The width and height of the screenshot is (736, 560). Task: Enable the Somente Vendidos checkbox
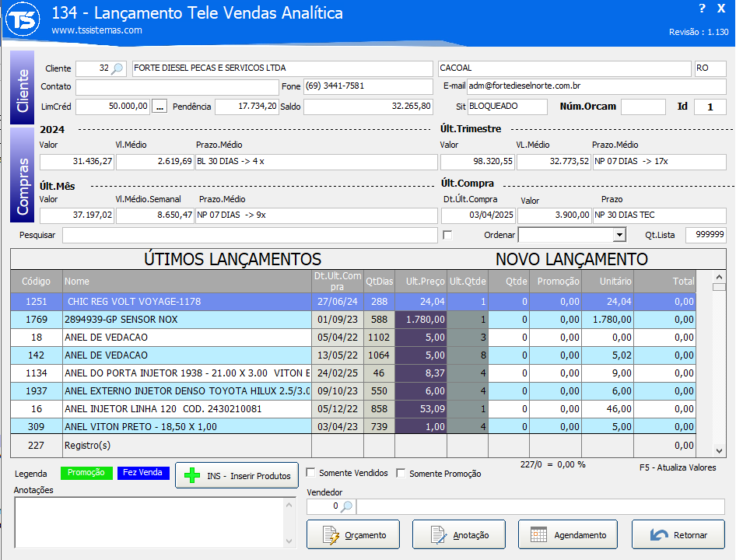coord(311,473)
